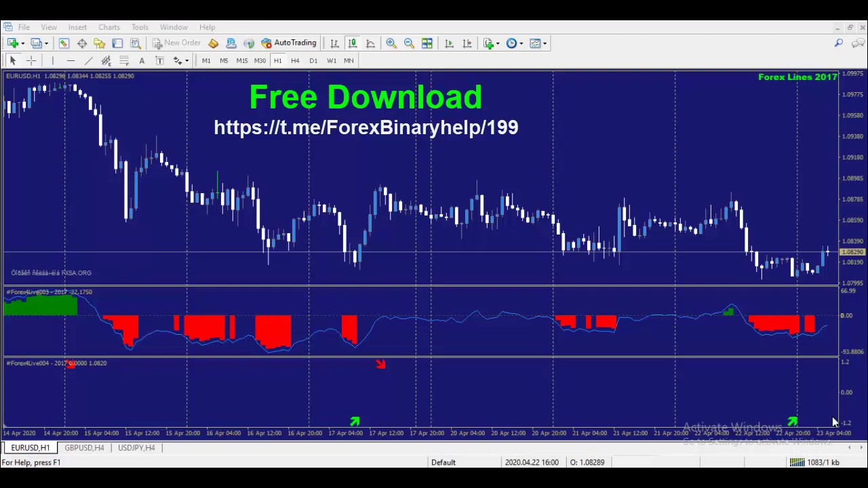The height and width of the screenshot is (488, 868).
Task: Open the Window menu
Action: point(174,27)
